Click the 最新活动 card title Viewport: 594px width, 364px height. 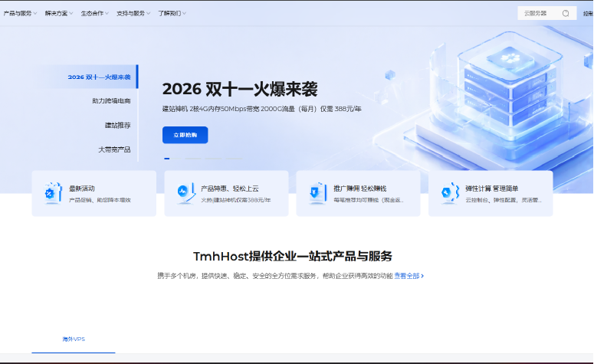tap(82, 189)
